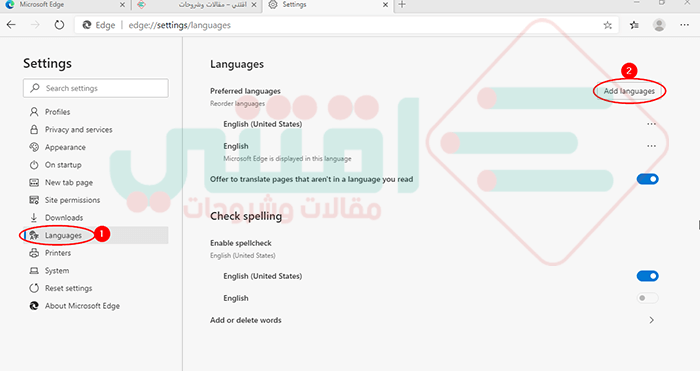Viewport: 700px width, 371px height.
Task: Open the favorites list icon
Action: tap(634, 25)
